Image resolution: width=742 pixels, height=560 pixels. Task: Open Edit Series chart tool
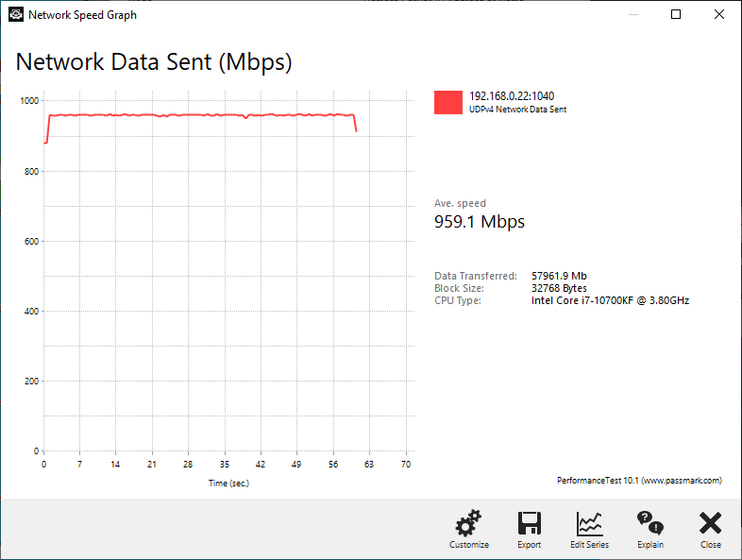tap(589, 527)
